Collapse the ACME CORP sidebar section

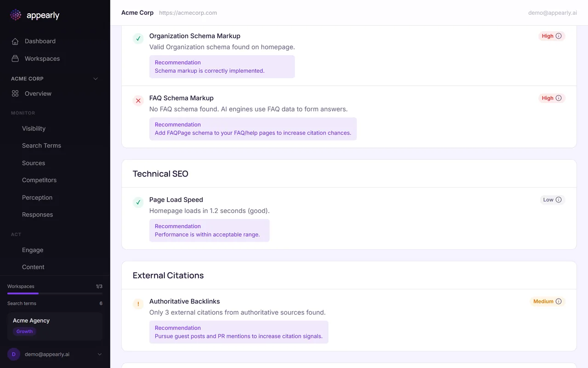pyautogui.click(x=96, y=79)
